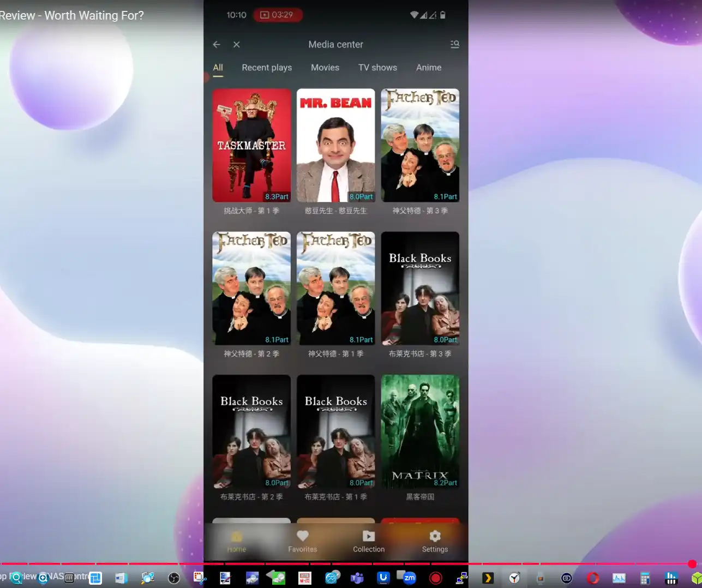The width and height of the screenshot is (702, 588).
Task: Switch to the Movies tab
Action: (325, 68)
